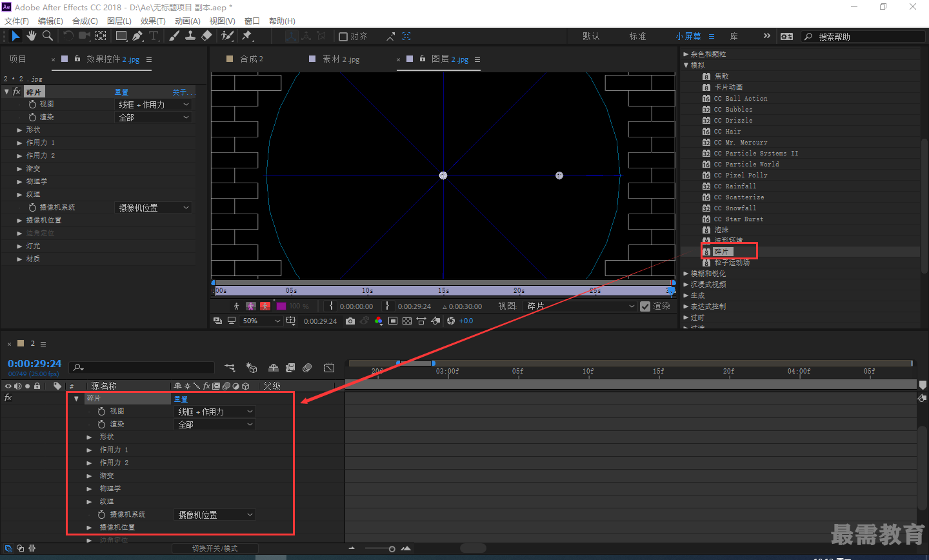Switch to 标准 workspace
The width and height of the screenshot is (929, 560).
[637, 36]
